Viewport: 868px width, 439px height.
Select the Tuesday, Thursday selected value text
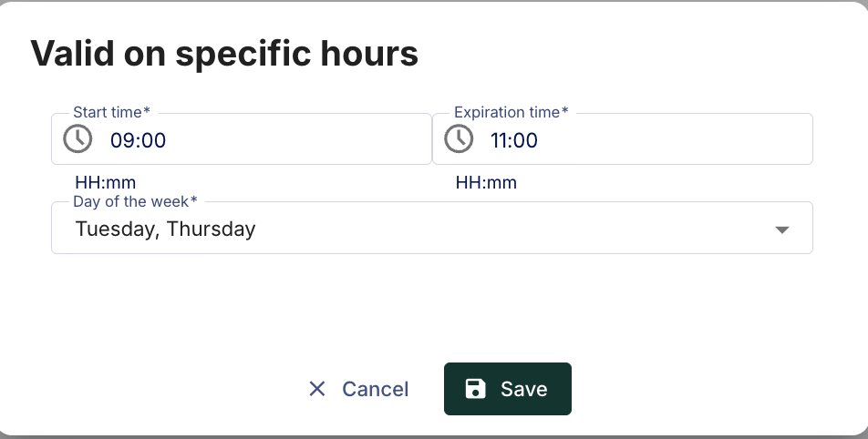pyautogui.click(x=166, y=229)
